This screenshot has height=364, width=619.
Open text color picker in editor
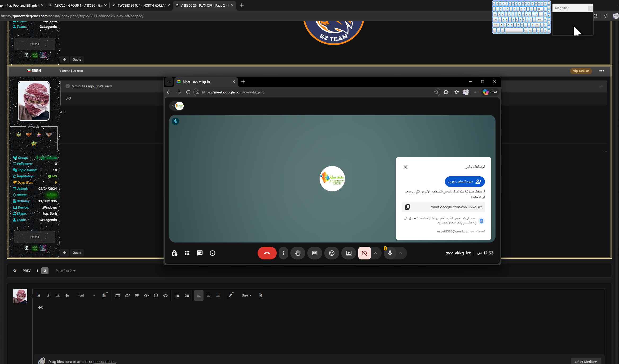point(231,295)
